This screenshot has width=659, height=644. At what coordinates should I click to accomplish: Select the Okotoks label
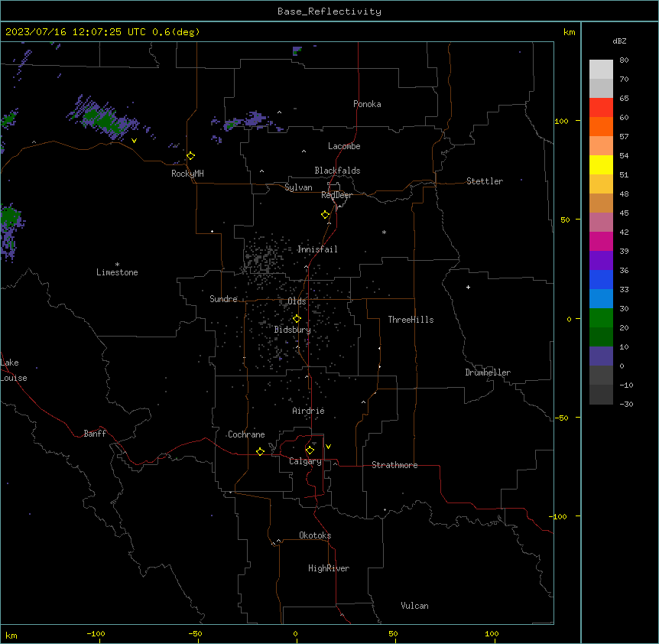[x=315, y=535]
